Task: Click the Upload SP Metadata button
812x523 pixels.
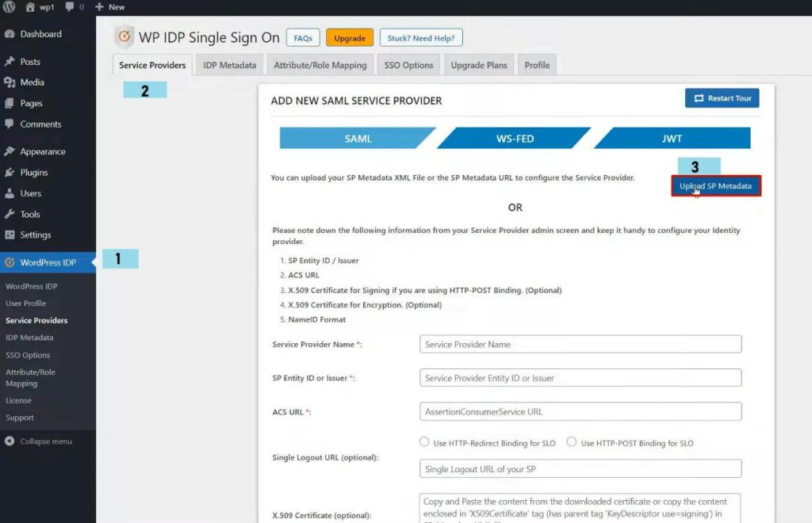Action: click(x=715, y=185)
